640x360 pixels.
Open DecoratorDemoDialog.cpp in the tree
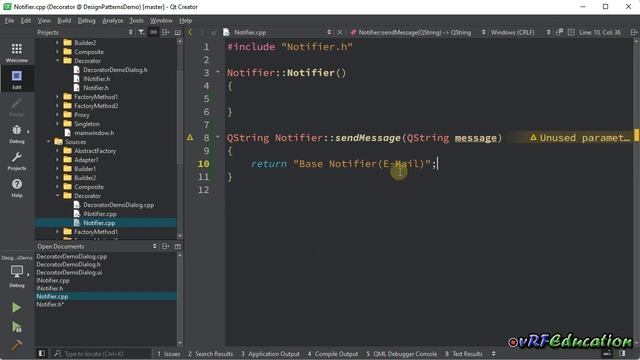coord(118,205)
